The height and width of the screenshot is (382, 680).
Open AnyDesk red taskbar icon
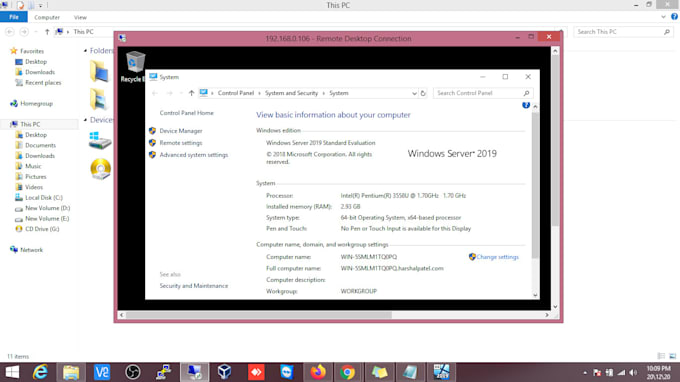[256, 372]
